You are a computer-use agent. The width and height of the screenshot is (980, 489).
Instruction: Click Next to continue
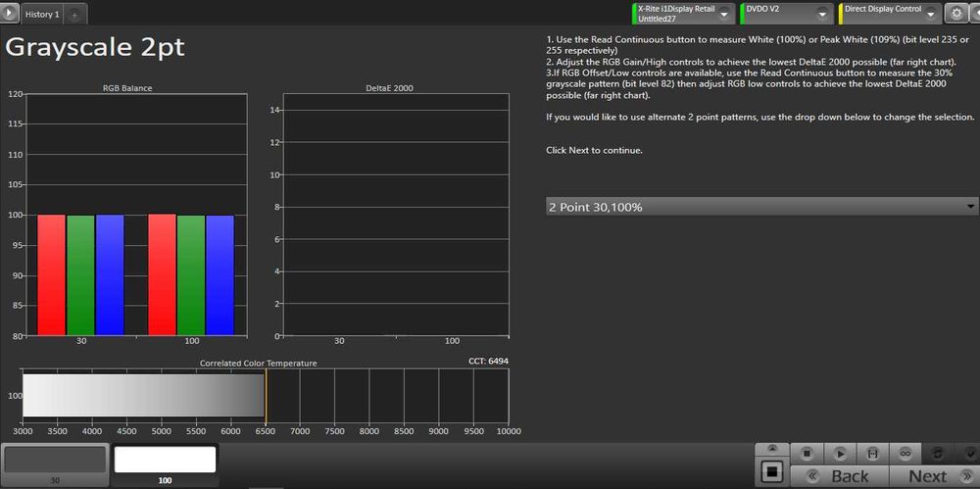point(935,476)
